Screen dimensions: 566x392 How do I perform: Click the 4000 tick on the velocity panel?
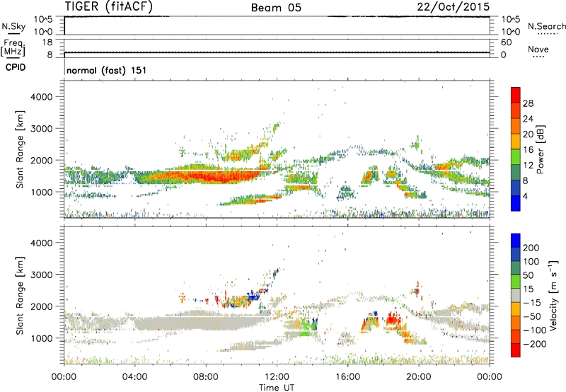click(x=42, y=243)
